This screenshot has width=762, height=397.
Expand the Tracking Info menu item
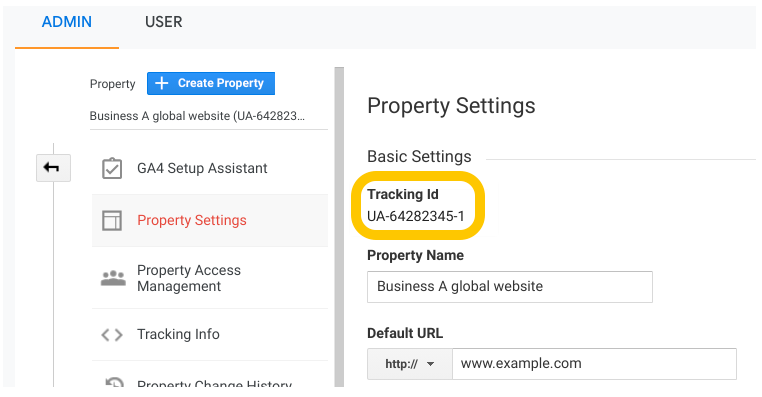pos(210,335)
